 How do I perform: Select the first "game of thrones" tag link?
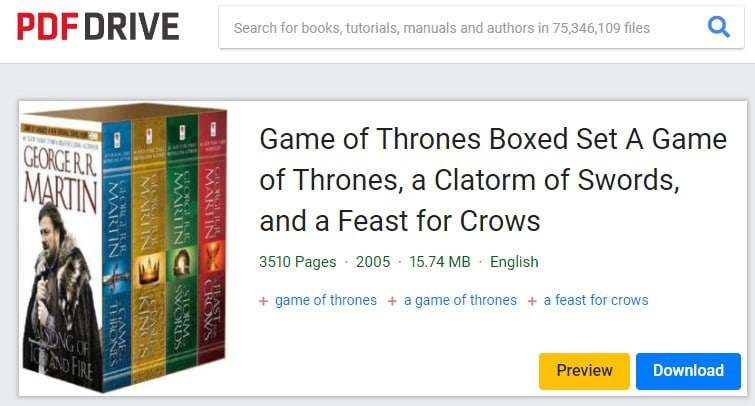coord(326,300)
